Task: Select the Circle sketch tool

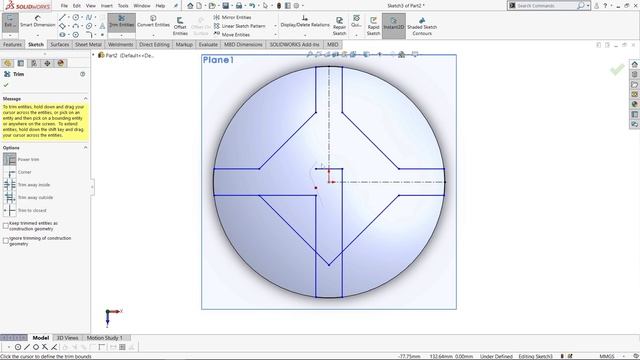Action: tap(76, 18)
